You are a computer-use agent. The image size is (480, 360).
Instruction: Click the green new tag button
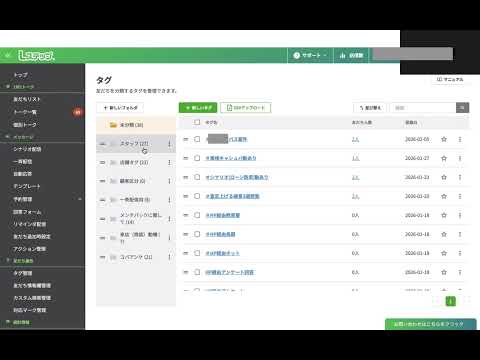point(198,108)
